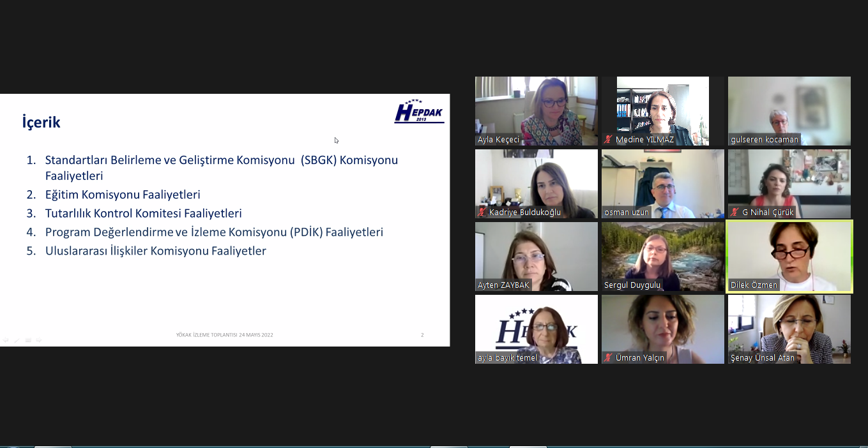The height and width of the screenshot is (448, 868).
Task: Click the previous slide arrow on the presentation
Action: pos(6,340)
